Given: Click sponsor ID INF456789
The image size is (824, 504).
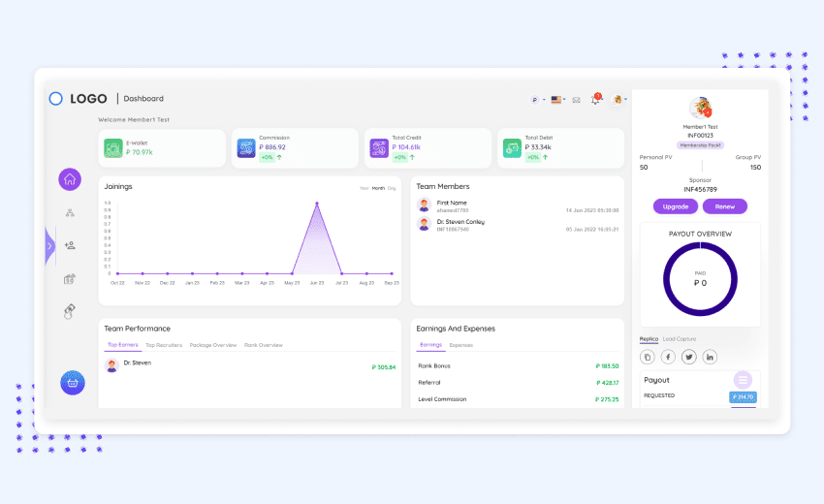Looking at the screenshot, I should tap(700, 189).
